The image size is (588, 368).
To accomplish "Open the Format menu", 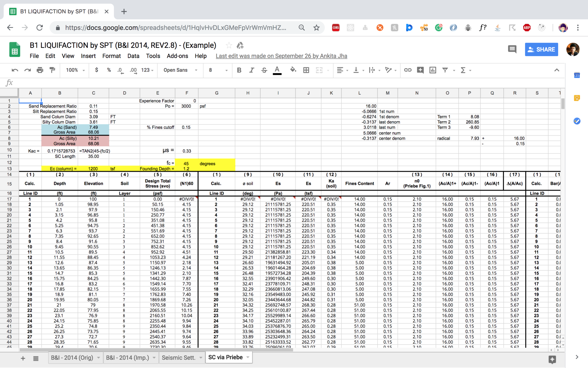I will 111,56.
